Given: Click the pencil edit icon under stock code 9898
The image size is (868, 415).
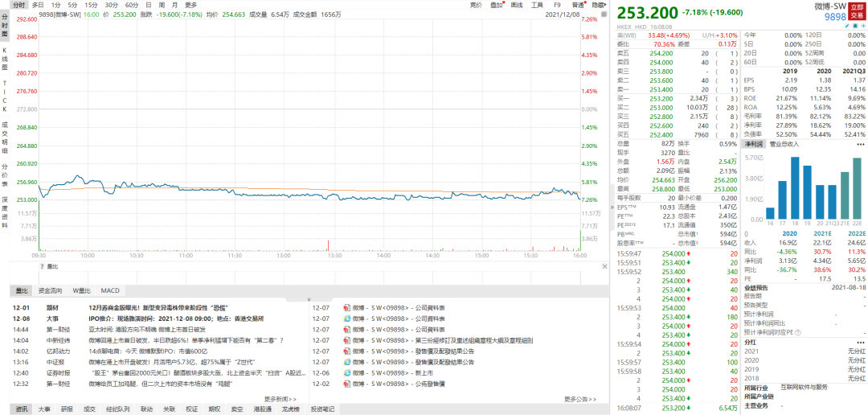Looking at the screenshot, I should [847, 26].
